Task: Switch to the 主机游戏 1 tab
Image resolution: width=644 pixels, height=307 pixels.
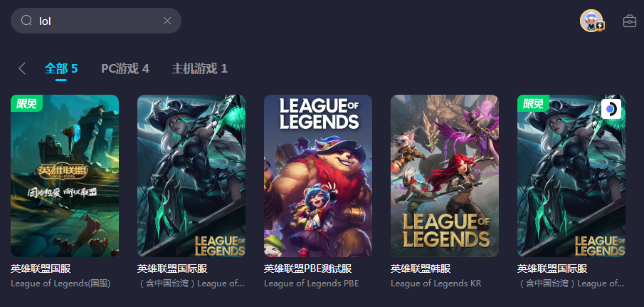Action: point(200,68)
